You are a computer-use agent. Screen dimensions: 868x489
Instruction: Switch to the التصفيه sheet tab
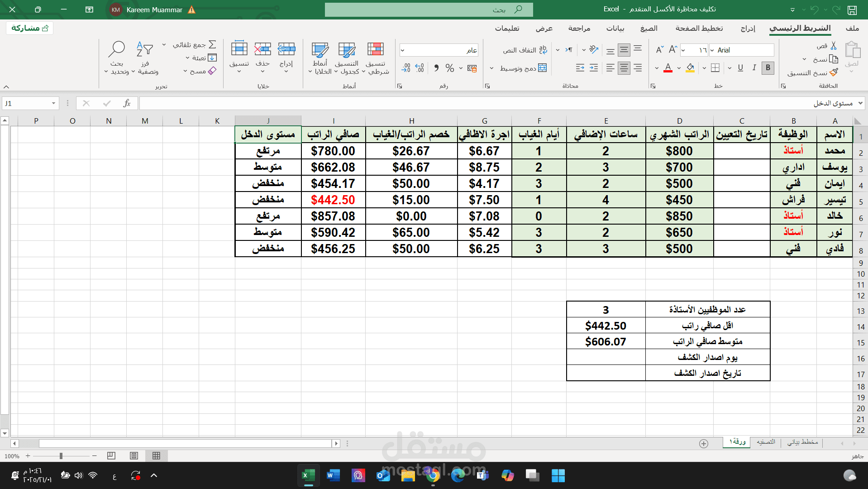point(766,442)
